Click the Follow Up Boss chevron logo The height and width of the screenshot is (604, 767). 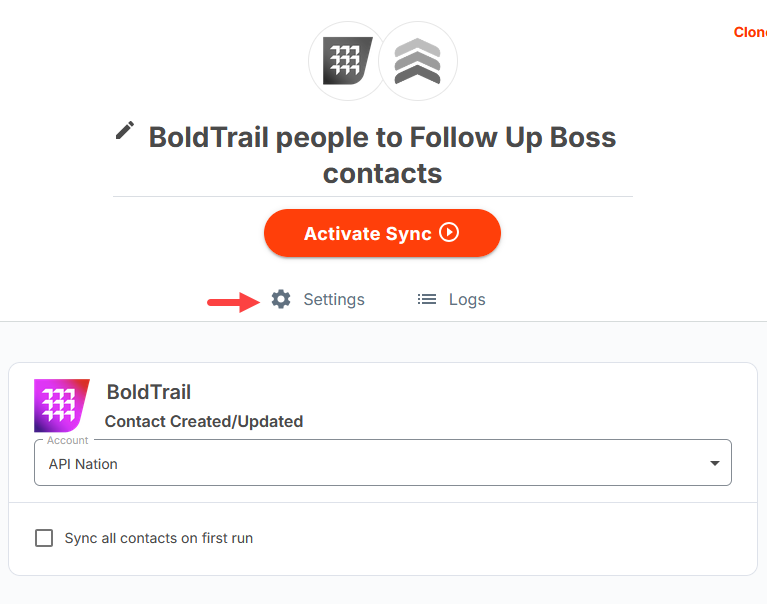(x=418, y=61)
